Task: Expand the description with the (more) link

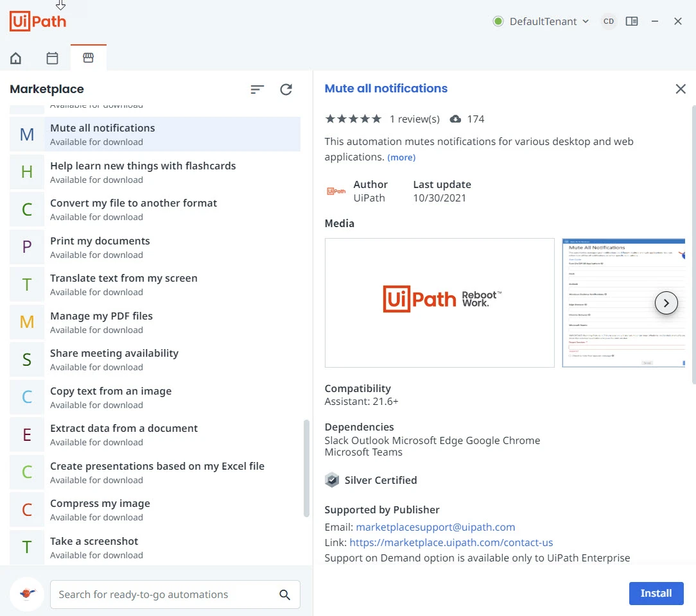Action: 401,157
